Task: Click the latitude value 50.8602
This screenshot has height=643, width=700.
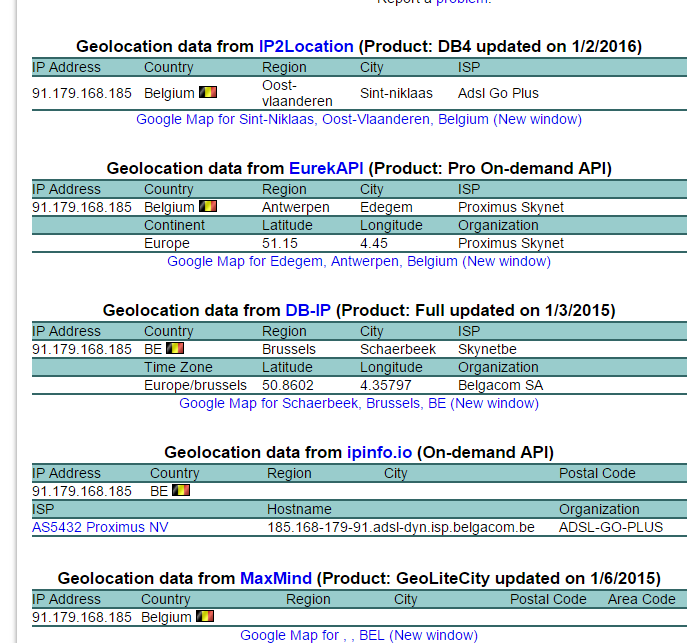Action: pos(288,385)
